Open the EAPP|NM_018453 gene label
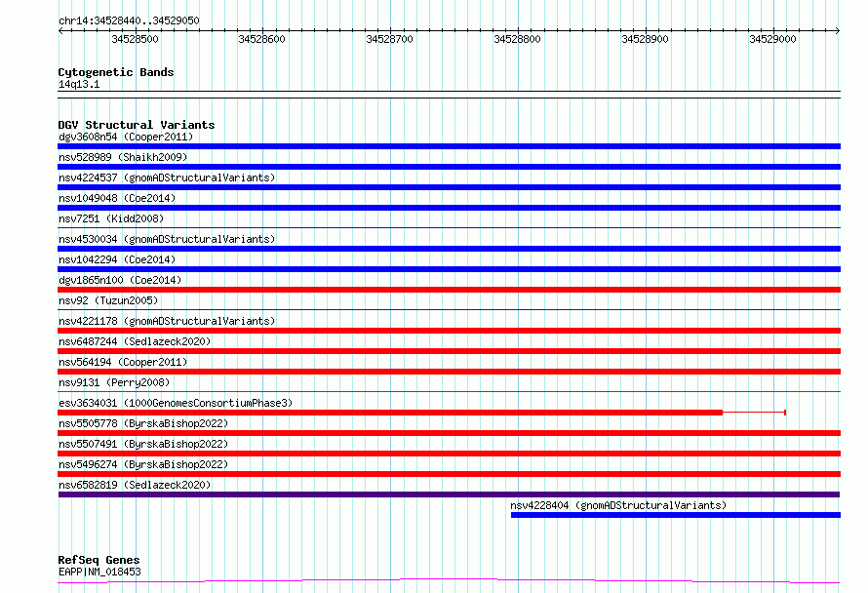Viewport: 868px width, 593px height. click(99, 572)
